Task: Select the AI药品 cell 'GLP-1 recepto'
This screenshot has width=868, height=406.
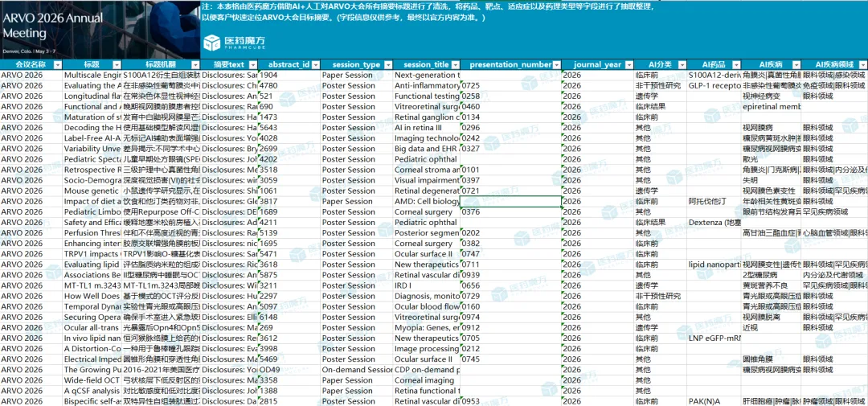Action: [x=714, y=85]
